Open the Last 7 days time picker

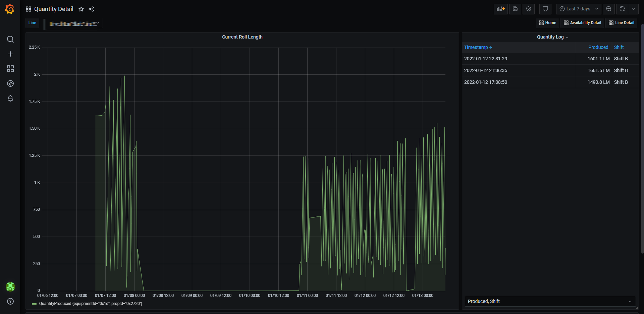tap(579, 9)
